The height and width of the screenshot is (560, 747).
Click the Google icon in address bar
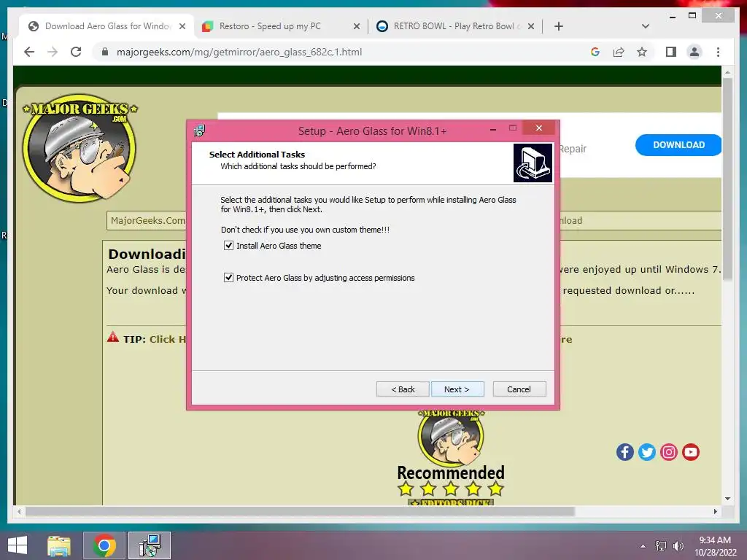pyautogui.click(x=595, y=52)
